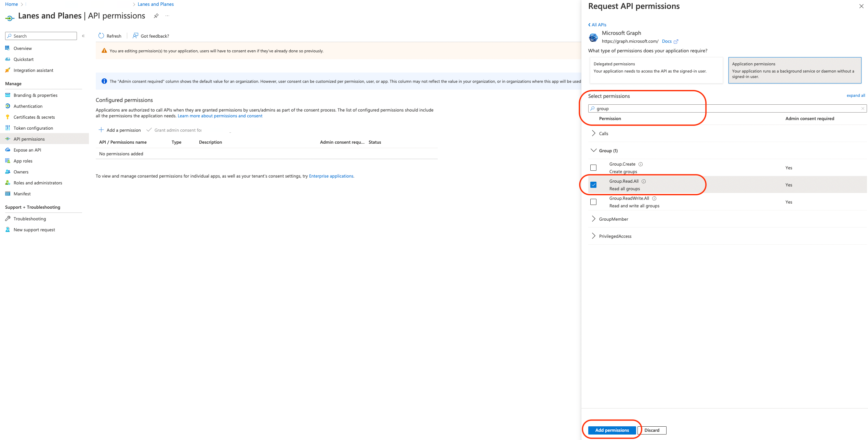Image resolution: width=868 pixels, height=440 pixels.
Task: Click the Integration assistant rocket icon
Action: point(8,70)
